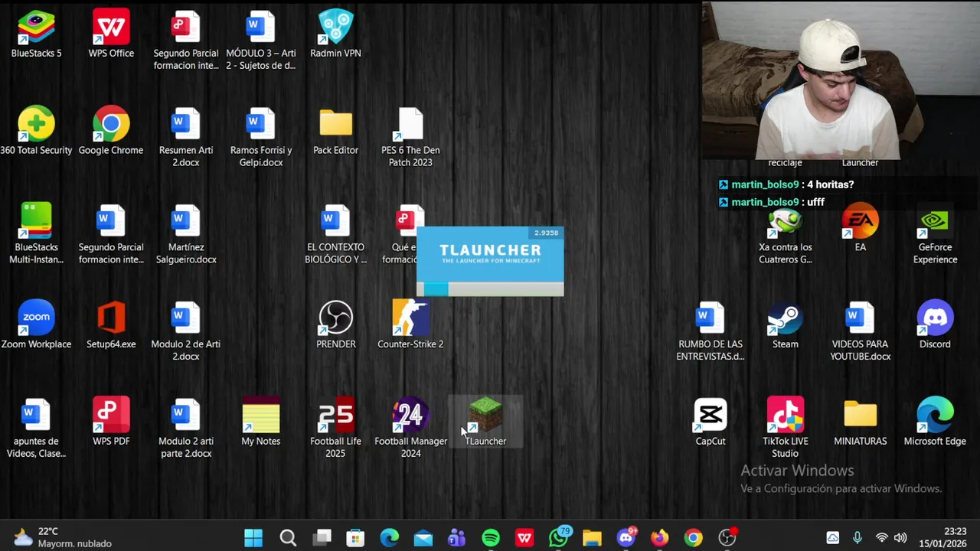Click the TLauncher splash screen logo
The image size is (980, 551).
[490, 254]
